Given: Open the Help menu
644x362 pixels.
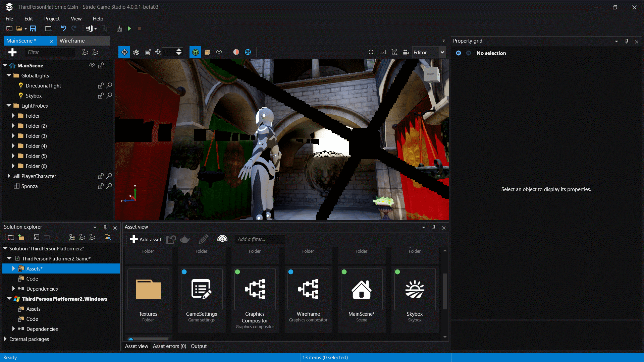Looking at the screenshot, I should (98, 19).
